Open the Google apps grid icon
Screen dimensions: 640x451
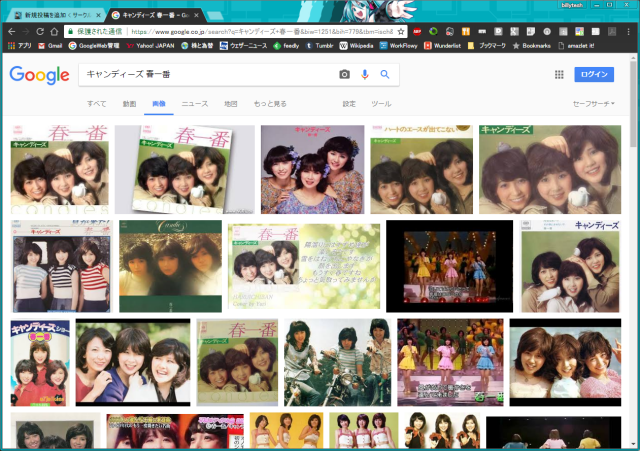pyautogui.click(x=559, y=74)
